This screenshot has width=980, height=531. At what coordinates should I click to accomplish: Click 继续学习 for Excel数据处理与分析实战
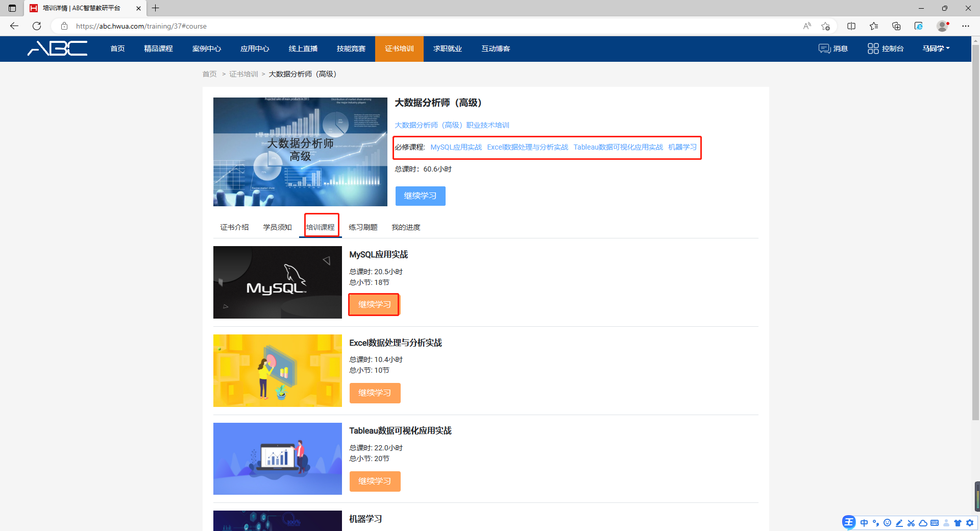[x=375, y=393]
